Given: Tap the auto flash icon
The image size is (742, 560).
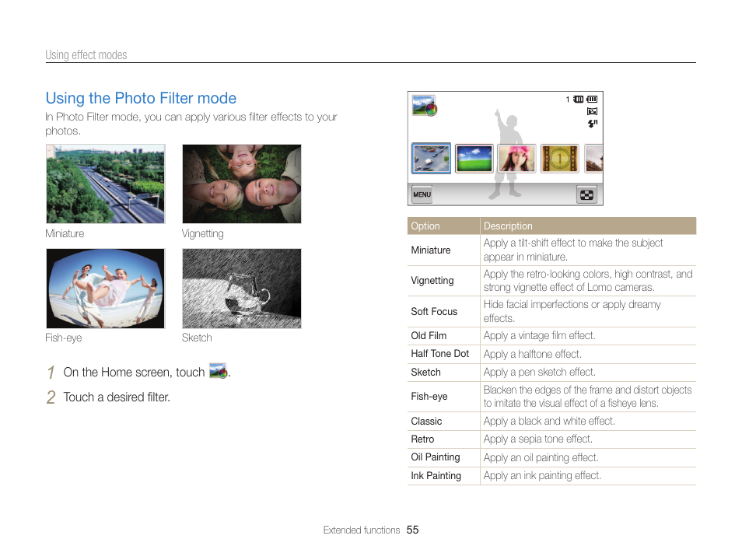Looking at the screenshot, I should click(592, 124).
